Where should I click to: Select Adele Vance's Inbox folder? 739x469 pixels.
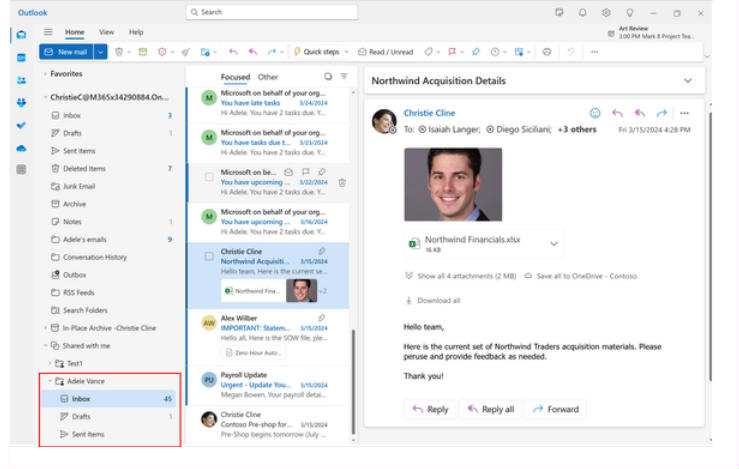[x=108, y=399]
